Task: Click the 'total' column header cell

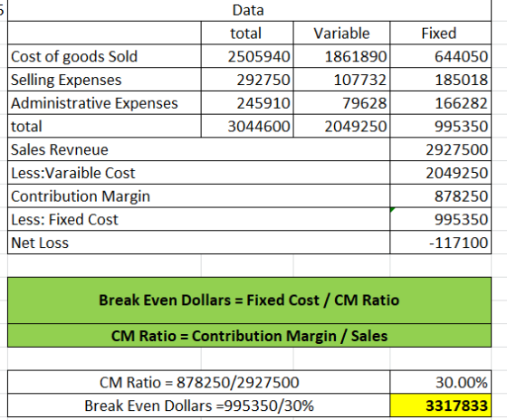Action: coord(247,33)
